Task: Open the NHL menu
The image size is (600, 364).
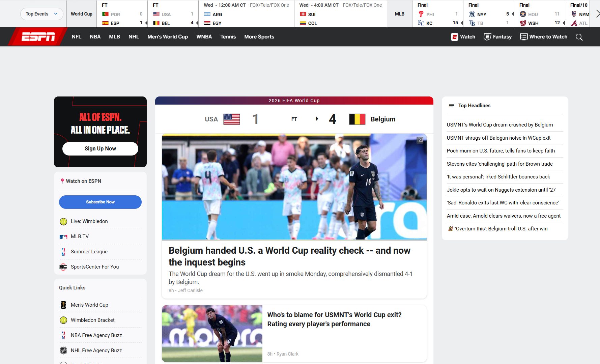Action: [134, 37]
